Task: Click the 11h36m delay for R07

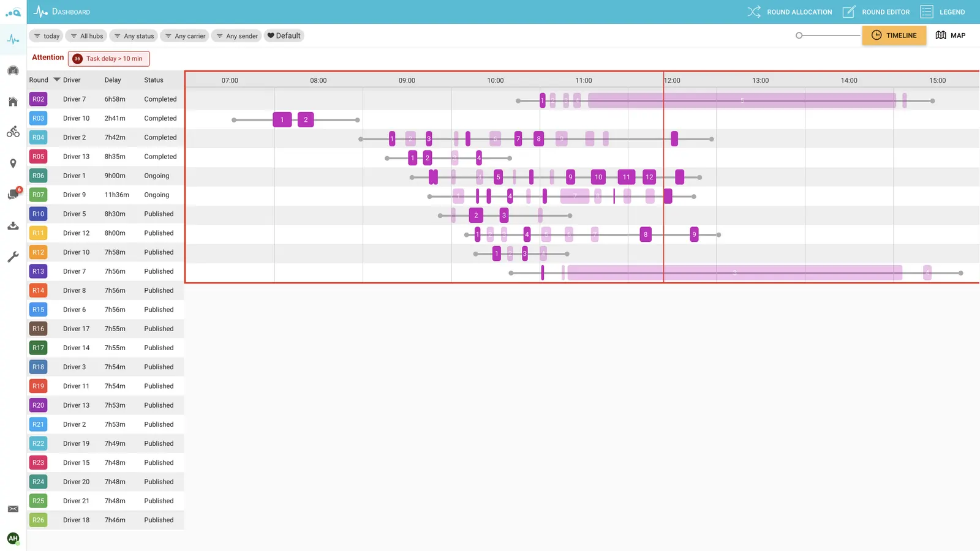Action: (x=116, y=195)
